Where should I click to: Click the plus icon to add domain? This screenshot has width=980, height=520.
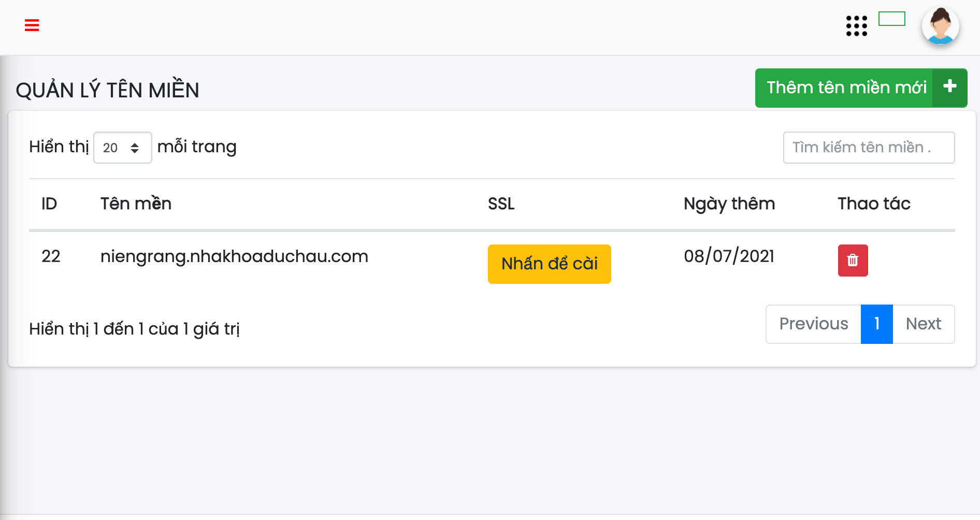point(949,87)
